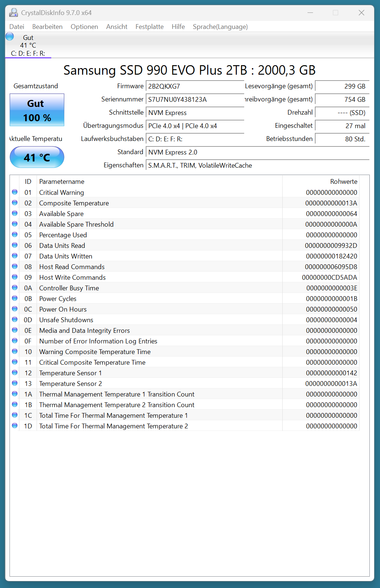Click the total reads value 299 GB

(342, 86)
